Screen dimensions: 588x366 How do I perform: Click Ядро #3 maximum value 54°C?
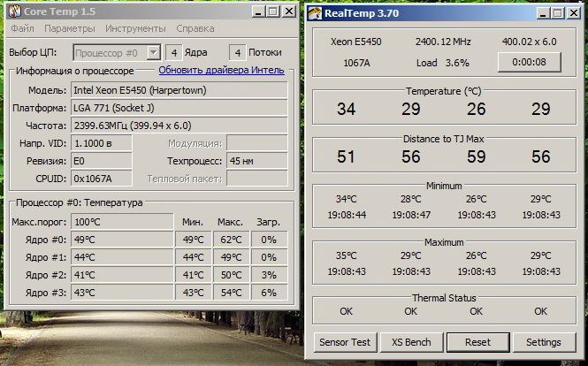point(232,293)
